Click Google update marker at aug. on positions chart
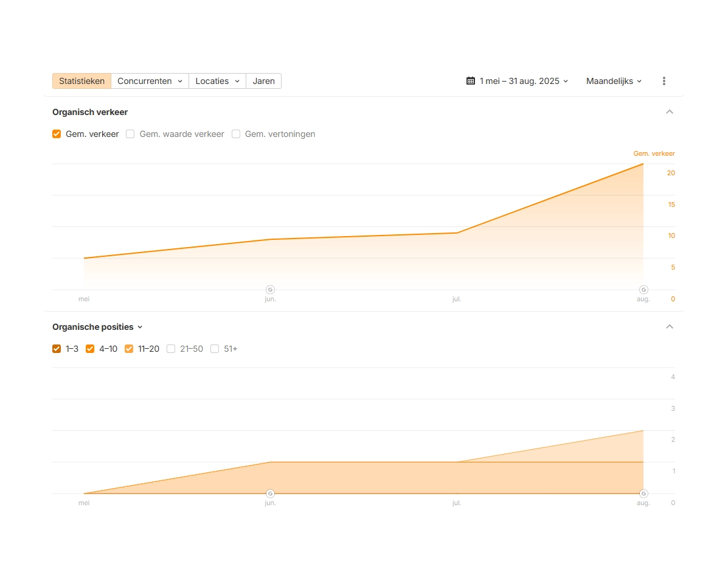The image size is (728, 580). point(643,494)
